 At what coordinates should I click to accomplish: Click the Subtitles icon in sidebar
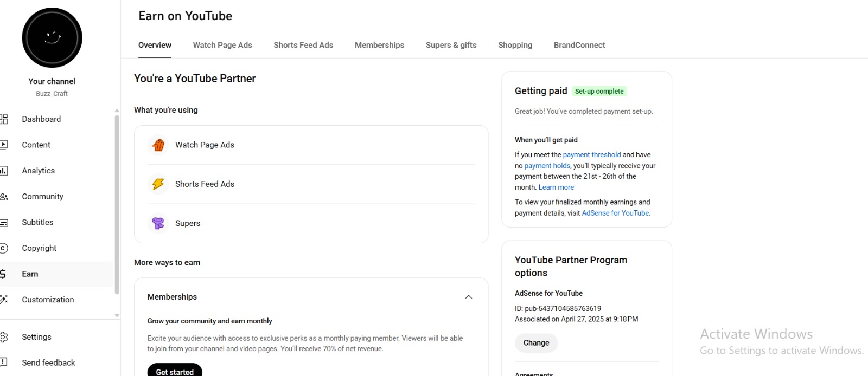(x=4, y=223)
